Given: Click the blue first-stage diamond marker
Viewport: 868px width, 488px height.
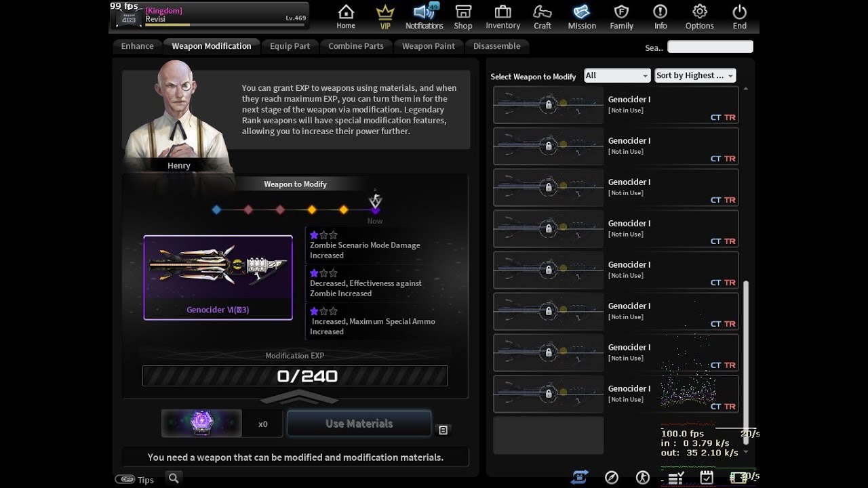Looking at the screenshot, I should point(216,210).
